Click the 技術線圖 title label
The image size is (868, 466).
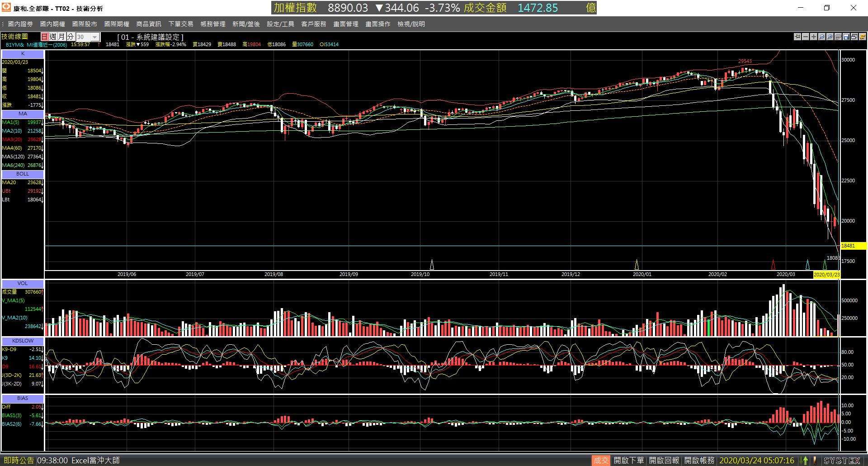click(x=14, y=37)
